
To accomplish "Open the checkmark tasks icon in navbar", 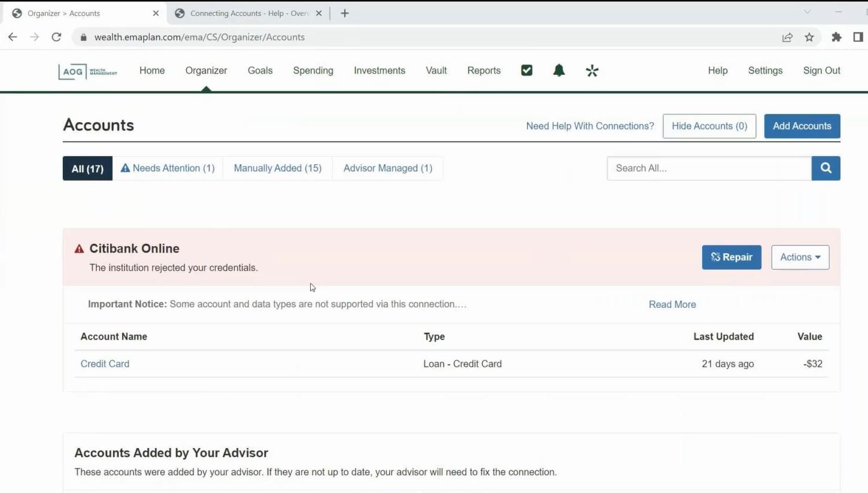I will tap(527, 70).
